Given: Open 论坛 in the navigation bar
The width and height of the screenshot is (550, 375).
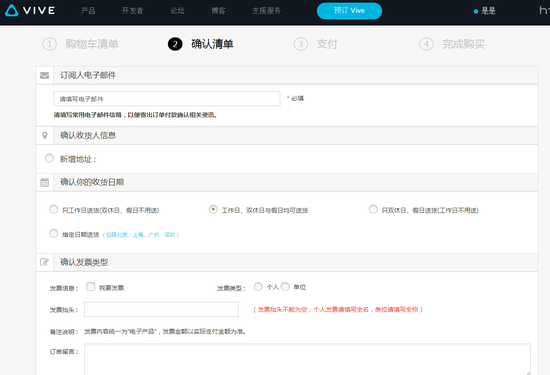Looking at the screenshot, I should click(x=177, y=11).
